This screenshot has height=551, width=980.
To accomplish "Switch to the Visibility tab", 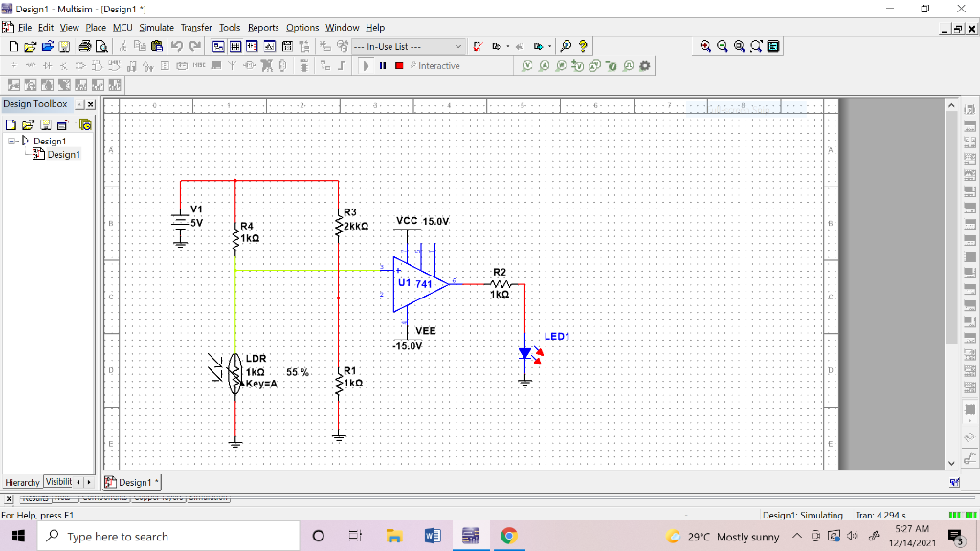I will pyautogui.click(x=59, y=482).
